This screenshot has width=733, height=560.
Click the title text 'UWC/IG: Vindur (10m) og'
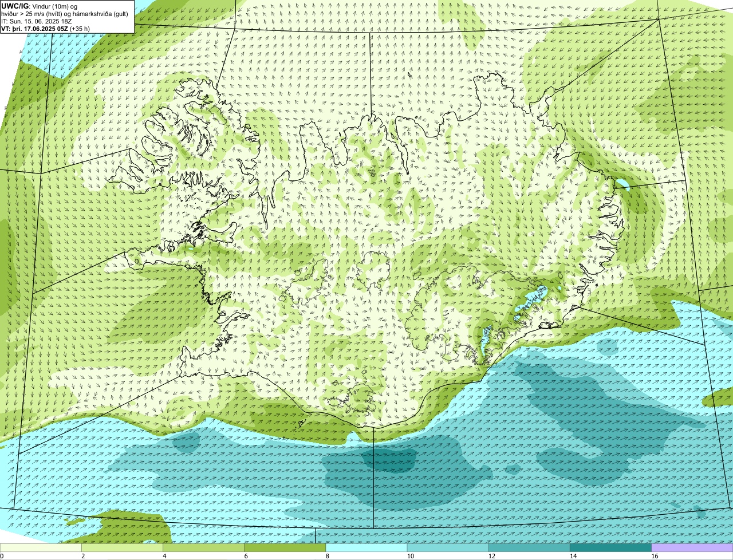click(x=39, y=6)
